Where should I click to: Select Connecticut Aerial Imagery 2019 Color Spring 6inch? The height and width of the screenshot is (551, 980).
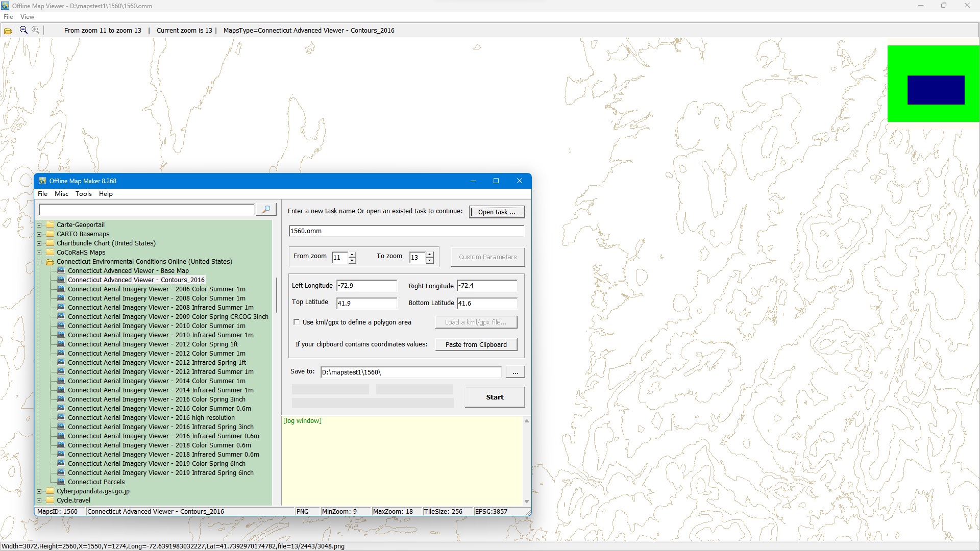click(x=157, y=463)
